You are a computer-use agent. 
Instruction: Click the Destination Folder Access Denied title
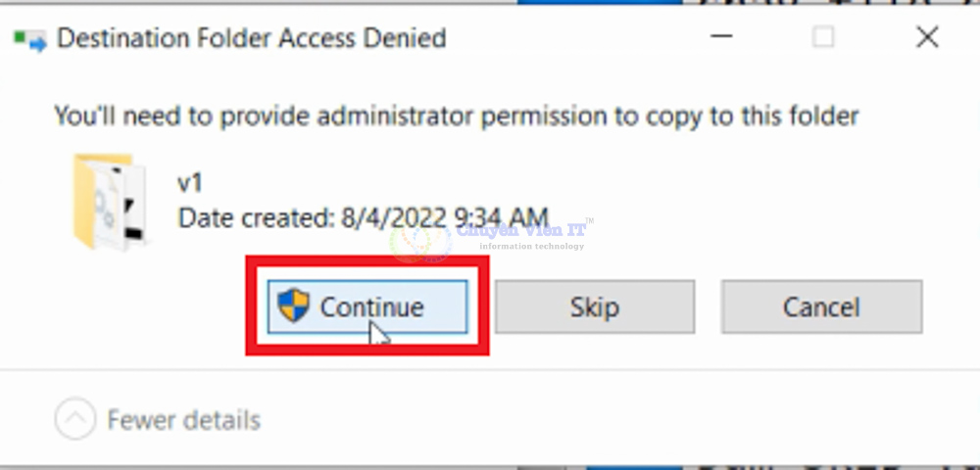pos(252,39)
